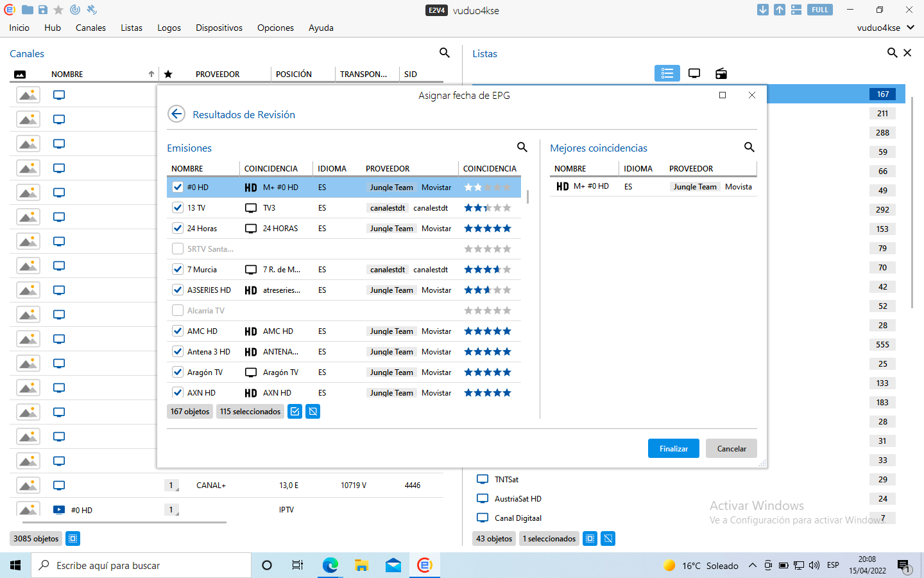The height and width of the screenshot is (578, 924).
Task: Expand the vuduo4kse profile dropdown
Action: (910, 28)
